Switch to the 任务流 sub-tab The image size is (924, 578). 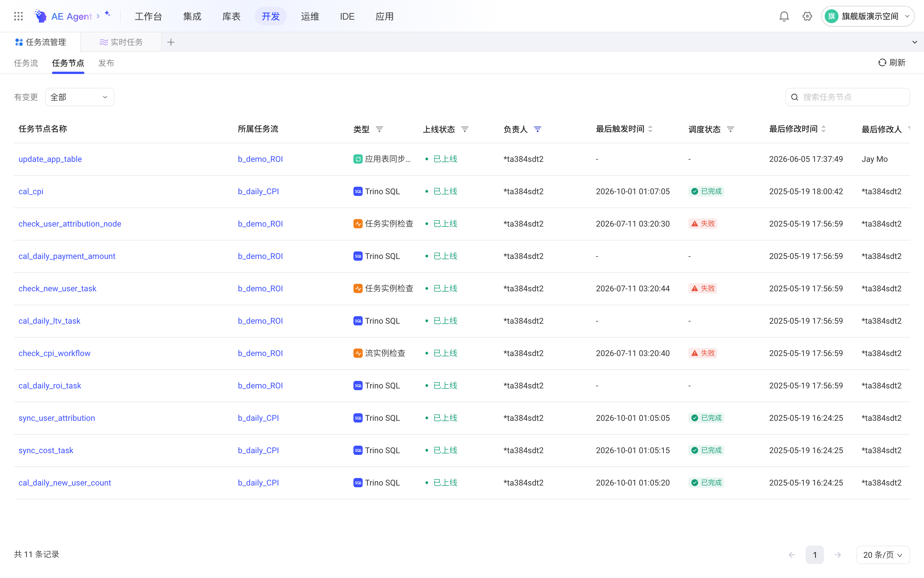pos(26,63)
